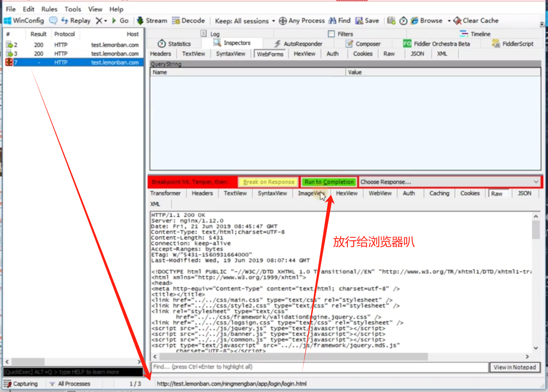Viewport: 548px width, 392px height.
Task: Click Run to Completion button
Action: 329,182
